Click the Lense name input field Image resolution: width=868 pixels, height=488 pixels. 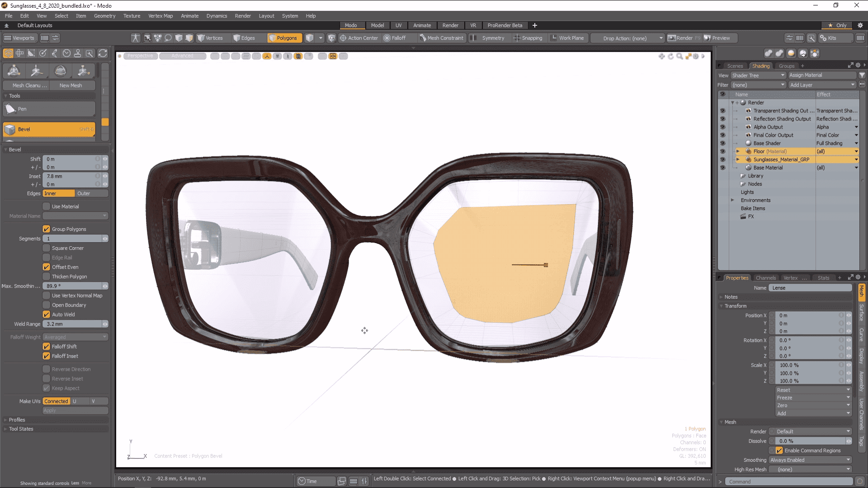point(809,288)
